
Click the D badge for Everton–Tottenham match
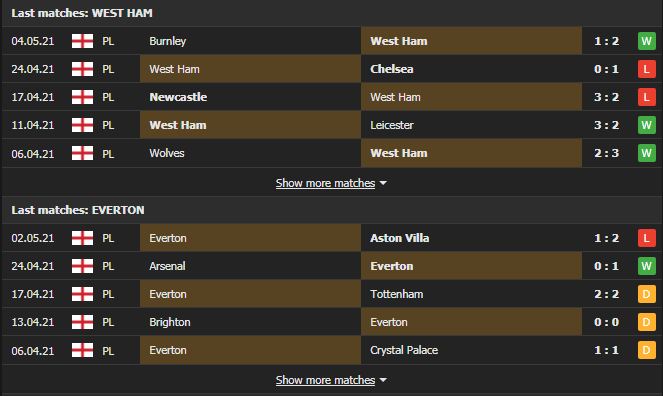click(647, 294)
